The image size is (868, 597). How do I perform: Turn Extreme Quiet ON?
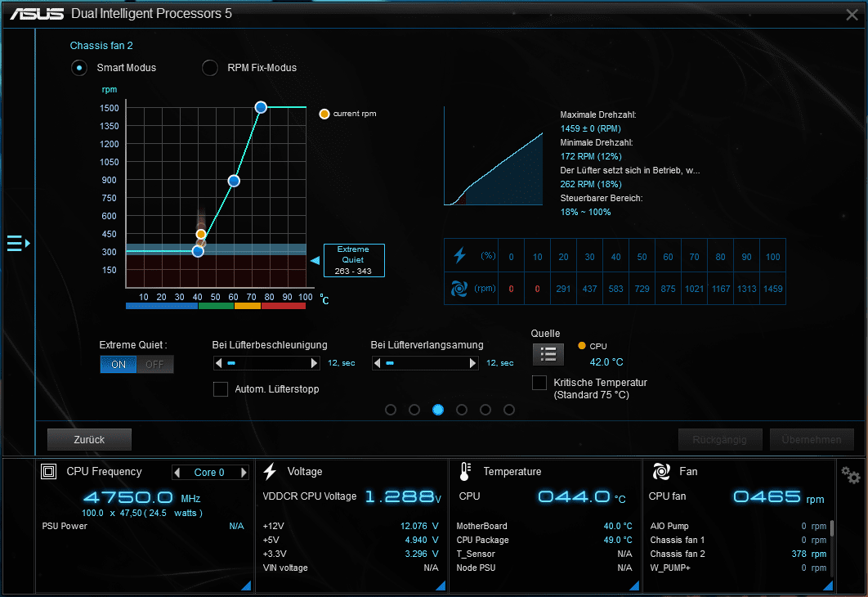[119, 365]
